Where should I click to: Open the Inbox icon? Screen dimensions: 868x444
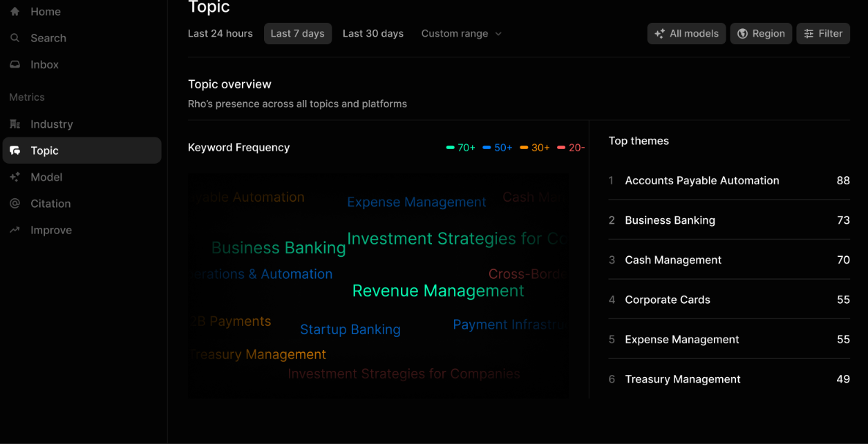15,64
